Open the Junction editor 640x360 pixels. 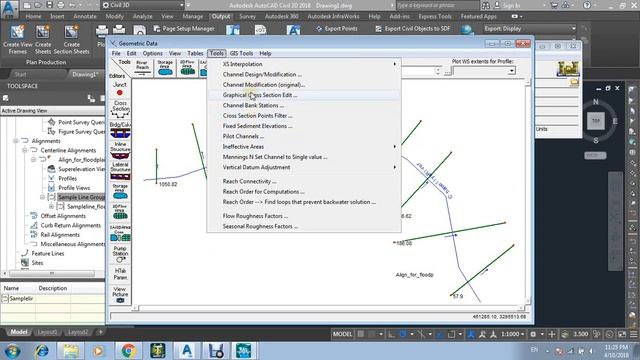[x=120, y=89]
